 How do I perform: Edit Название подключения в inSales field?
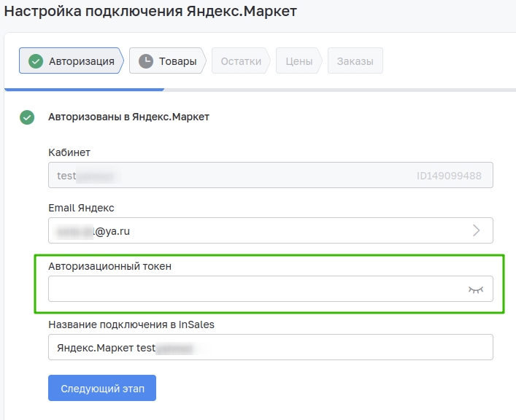(271, 347)
